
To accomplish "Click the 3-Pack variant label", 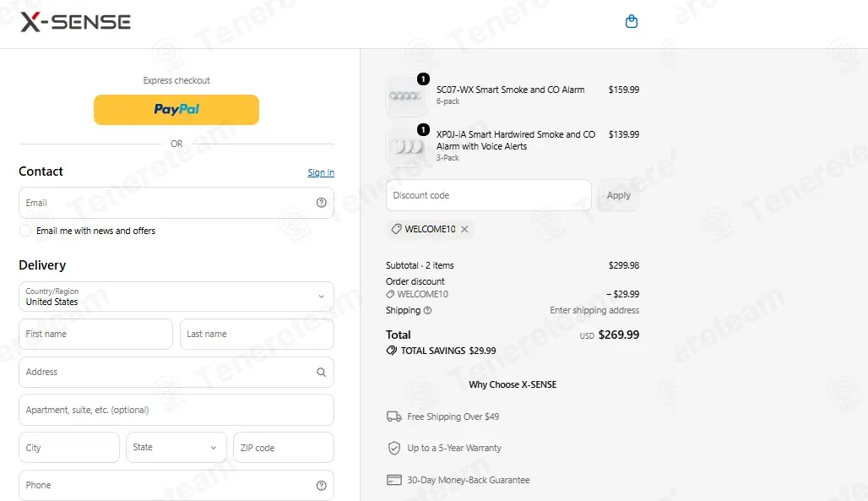I will tap(448, 158).
